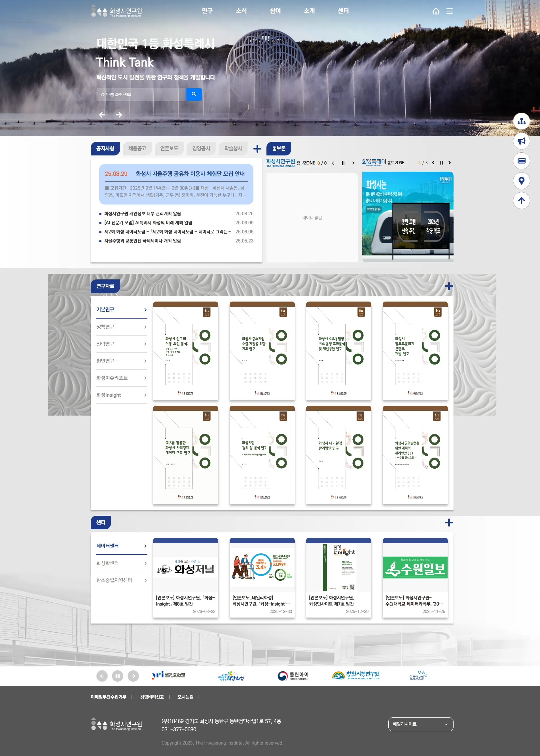
Task: Pause the 화성특례시 홍보ZONE slideshow
Action: click(441, 163)
